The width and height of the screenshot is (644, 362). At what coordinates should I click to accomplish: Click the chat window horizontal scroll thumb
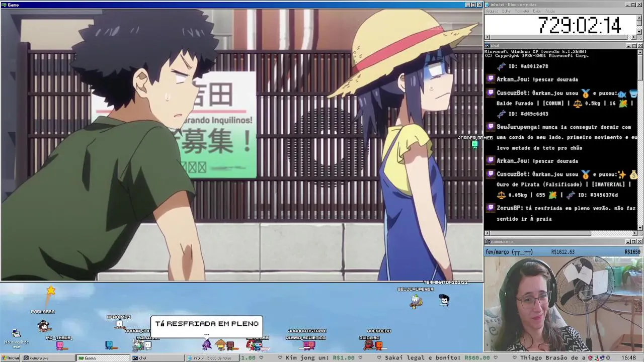(x=540, y=233)
